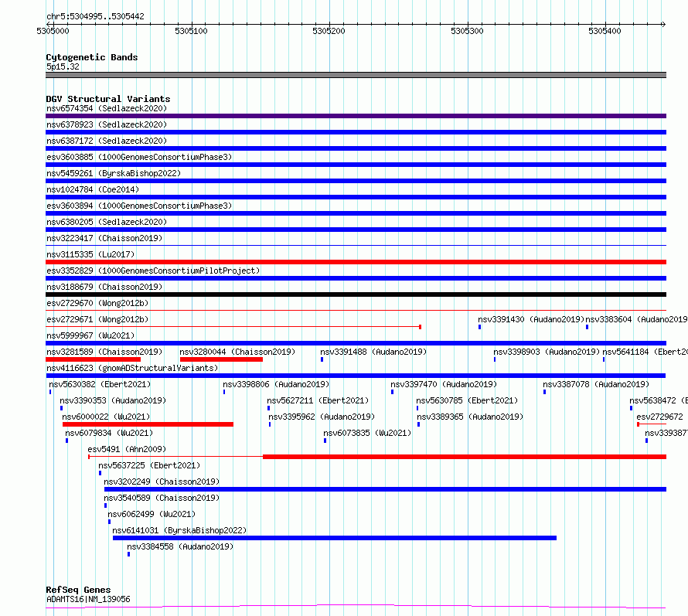Viewport: 688px width, 616px height.
Task: Click nsv5630382 (Ebert2021) label
Action: (100, 384)
